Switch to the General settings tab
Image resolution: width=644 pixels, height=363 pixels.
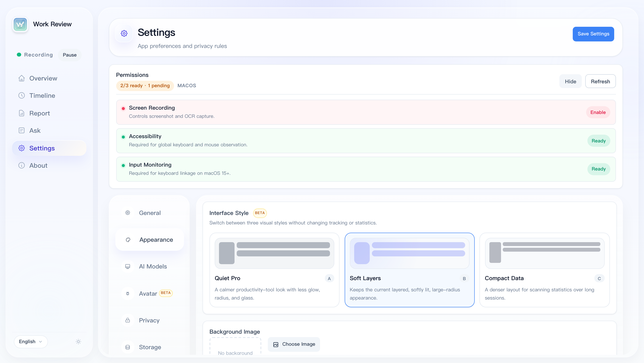[149, 213]
